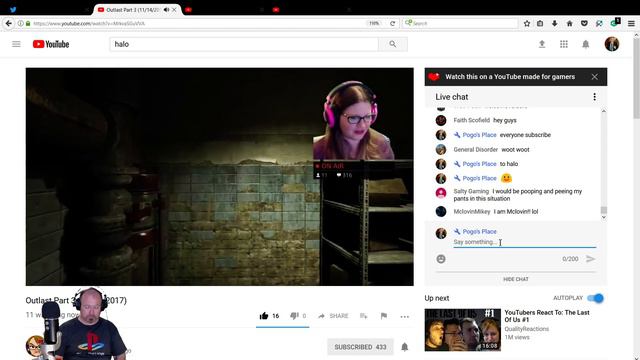Add video to playlist icon

[x=363, y=316]
